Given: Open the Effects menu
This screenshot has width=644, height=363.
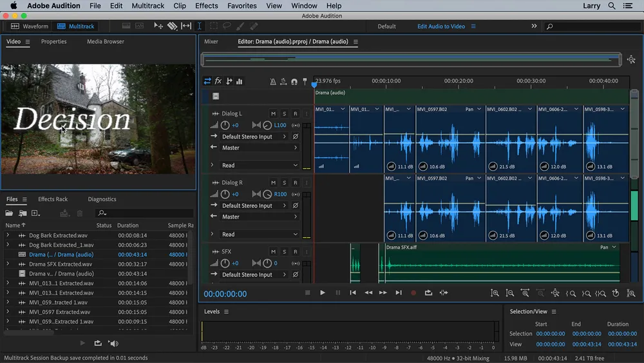Looking at the screenshot, I should coord(206,6).
